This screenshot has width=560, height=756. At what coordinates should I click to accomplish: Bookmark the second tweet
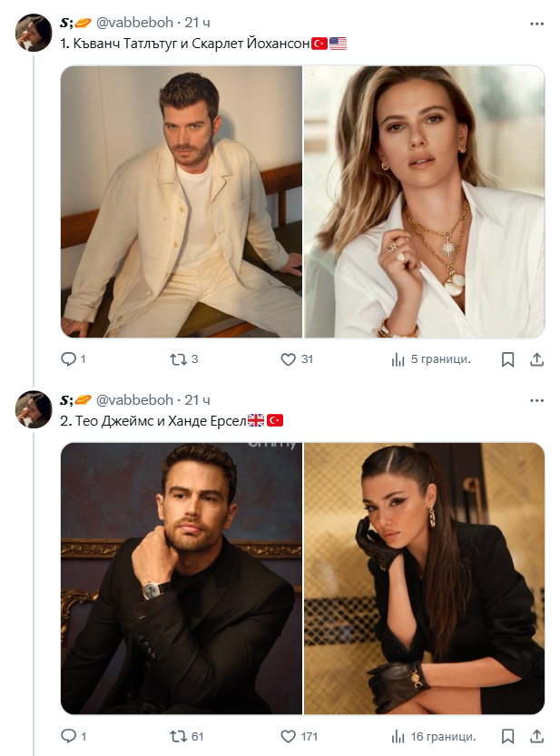coord(508,736)
